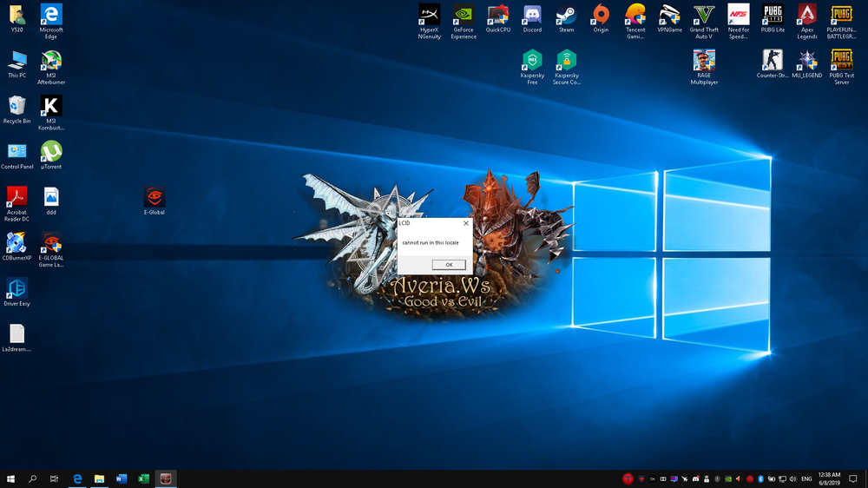Launch the Apex Legends desktop icon
Viewport: 868px width, 488px height.
(807, 15)
